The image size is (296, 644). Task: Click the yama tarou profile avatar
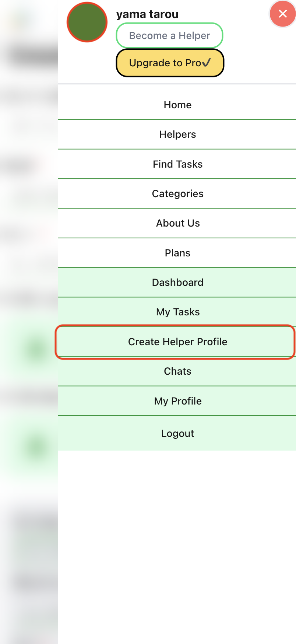point(87,22)
